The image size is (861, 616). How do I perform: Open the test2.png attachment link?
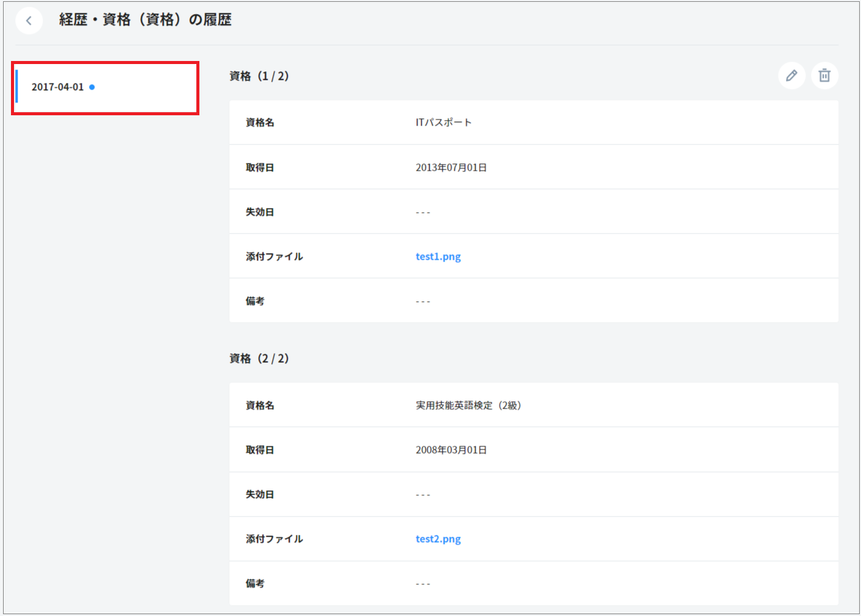[438, 539]
